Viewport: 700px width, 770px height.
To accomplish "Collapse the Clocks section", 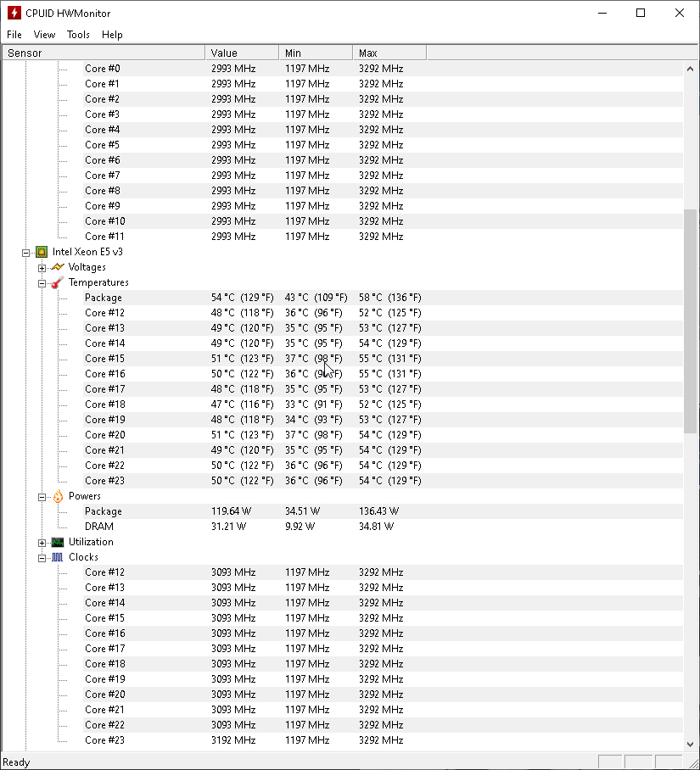I will coord(42,558).
